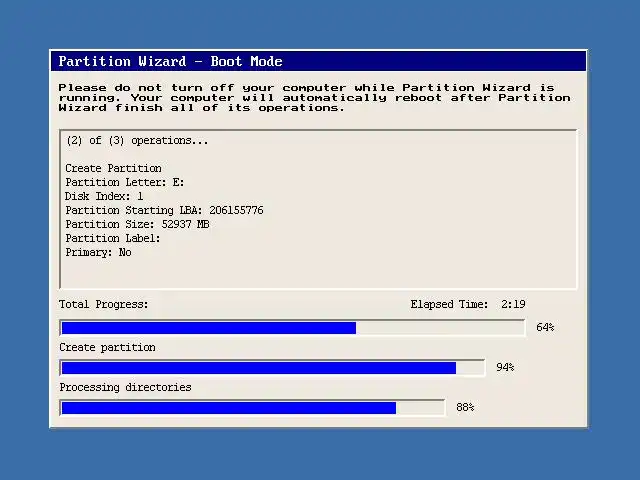
Task: Click the 64% percentage readout
Action: click(x=545, y=327)
